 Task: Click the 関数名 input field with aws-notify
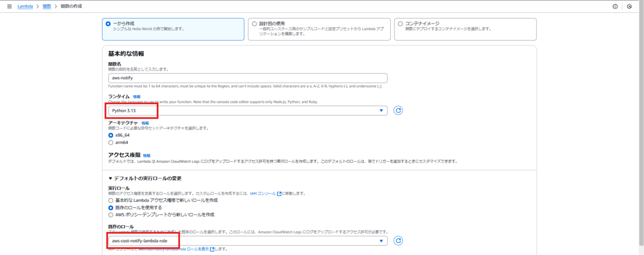[248, 78]
